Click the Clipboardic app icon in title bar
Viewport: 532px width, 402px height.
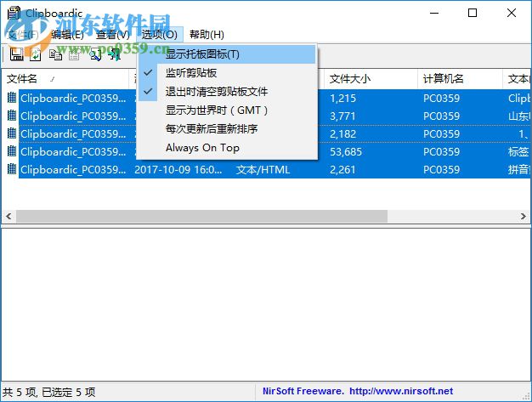pos(14,14)
